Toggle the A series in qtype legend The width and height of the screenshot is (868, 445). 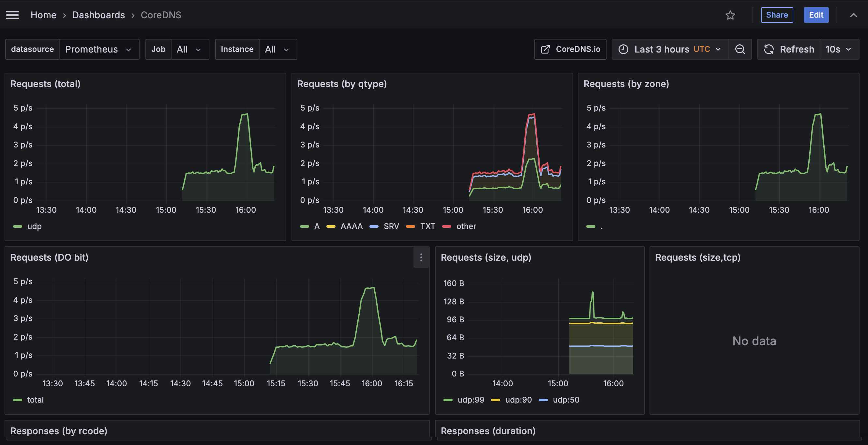[x=317, y=226]
